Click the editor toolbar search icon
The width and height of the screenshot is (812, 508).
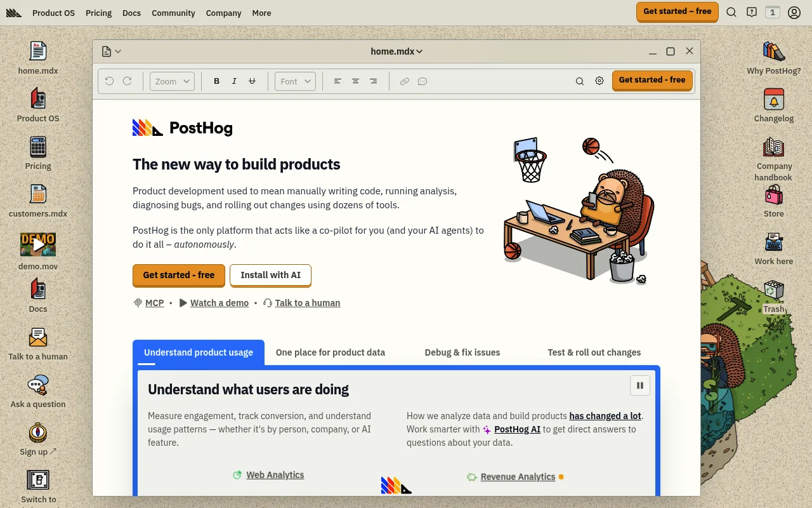pos(580,81)
